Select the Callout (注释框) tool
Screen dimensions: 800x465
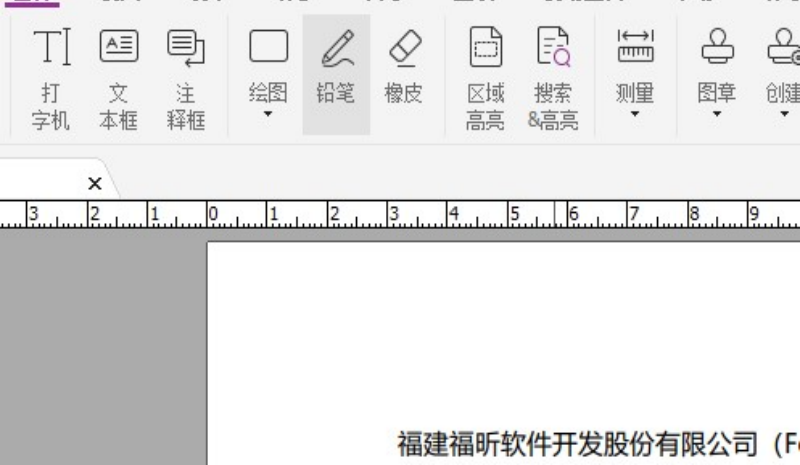[x=186, y=78]
